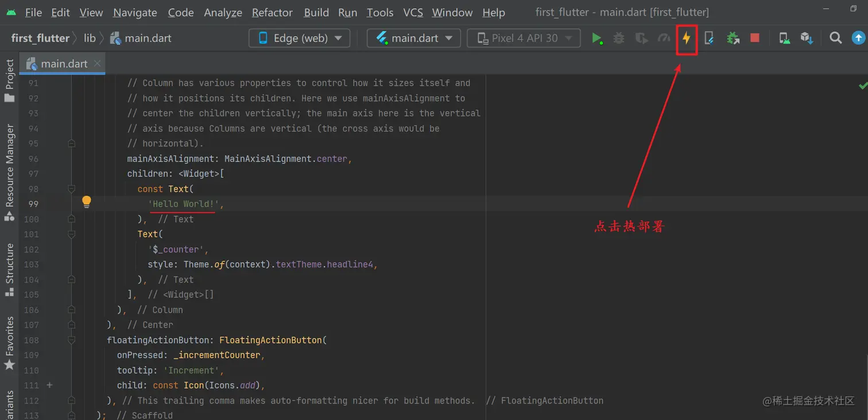Open the SDK Manager icon

(x=807, y=38)
